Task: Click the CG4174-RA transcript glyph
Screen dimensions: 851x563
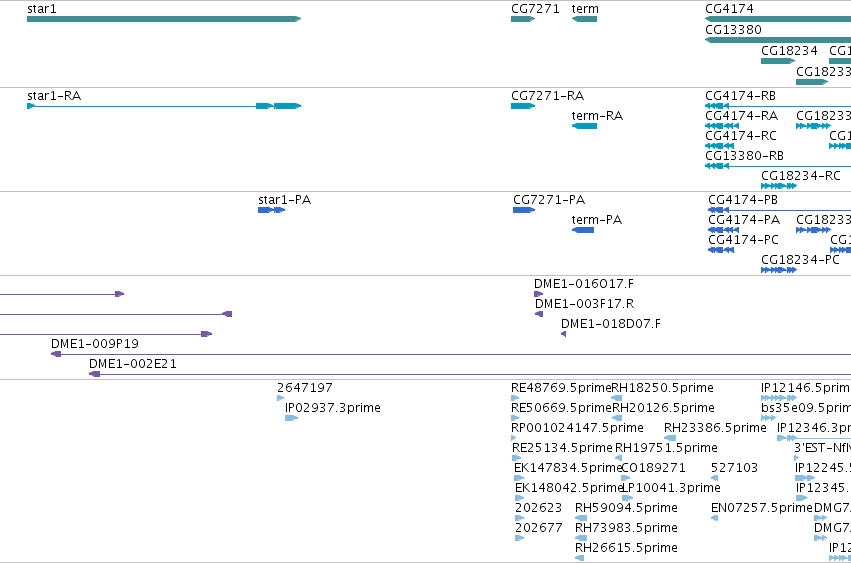Action: tap(722, 126)
